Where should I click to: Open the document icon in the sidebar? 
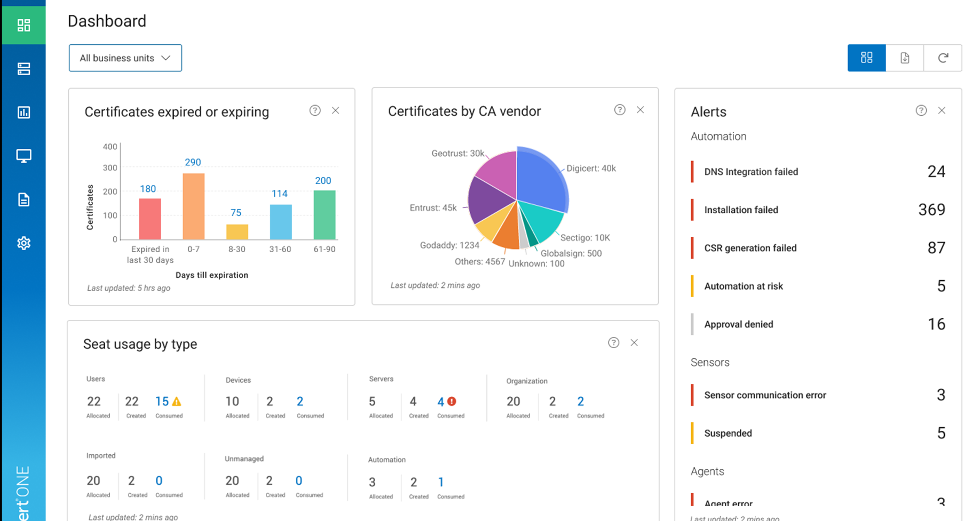click(x=23, y=199)
